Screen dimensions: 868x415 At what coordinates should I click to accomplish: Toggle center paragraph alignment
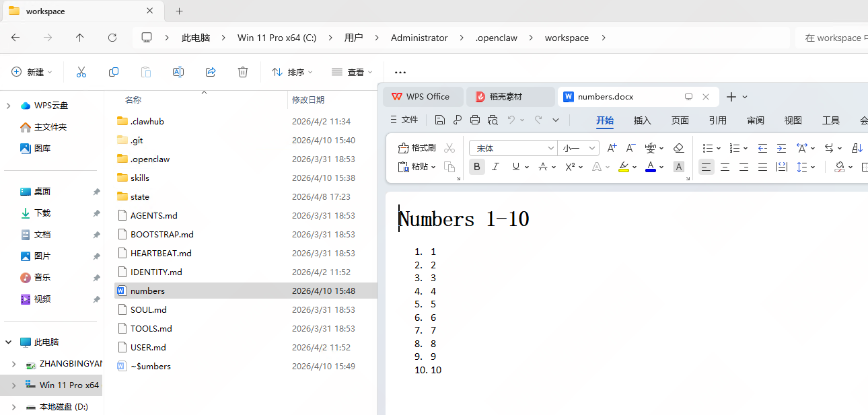point(725,167)
